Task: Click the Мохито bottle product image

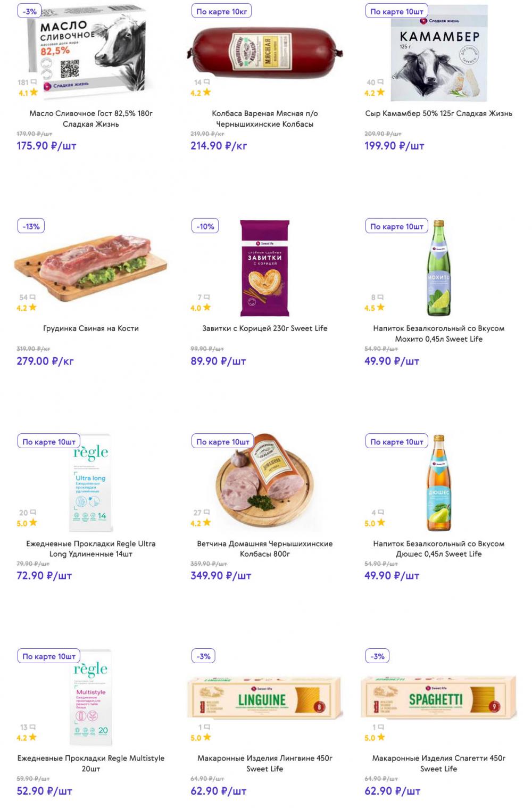Action: point(439,269)
